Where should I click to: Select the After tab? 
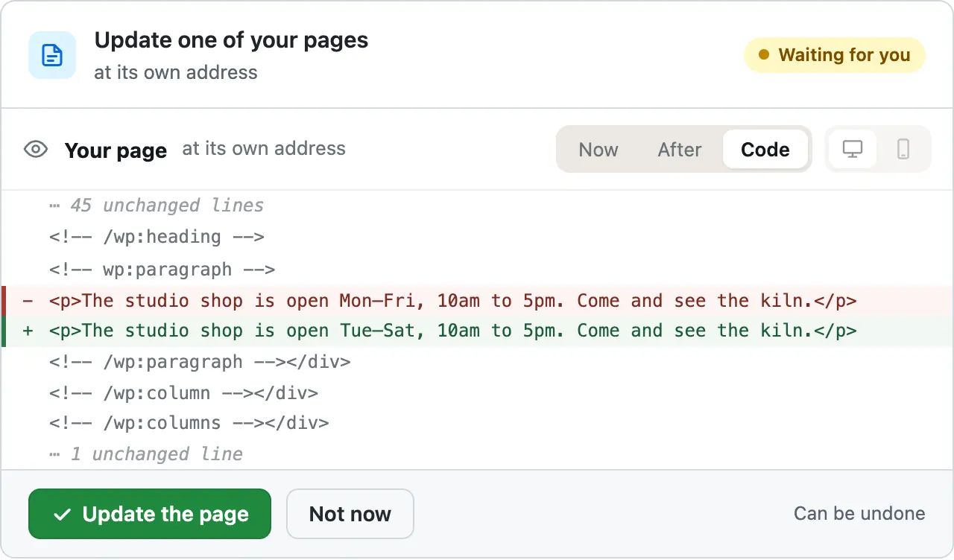point(679,149)
